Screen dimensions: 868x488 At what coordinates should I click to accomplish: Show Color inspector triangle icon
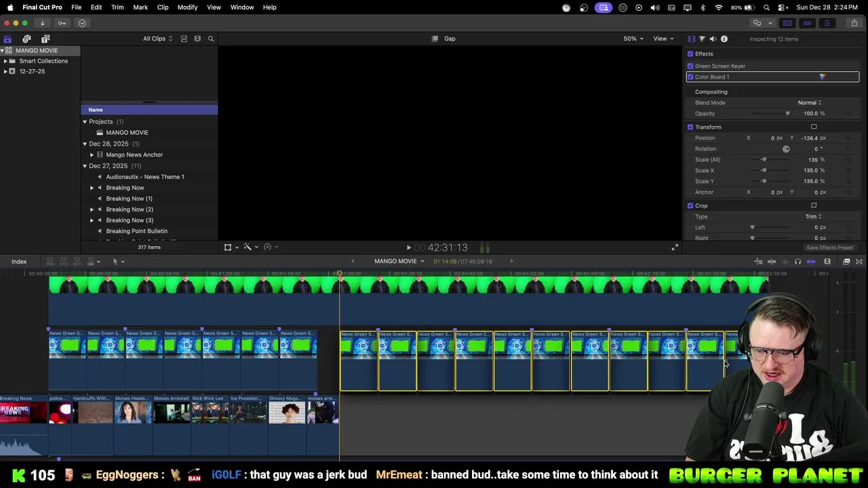[702, 39]
